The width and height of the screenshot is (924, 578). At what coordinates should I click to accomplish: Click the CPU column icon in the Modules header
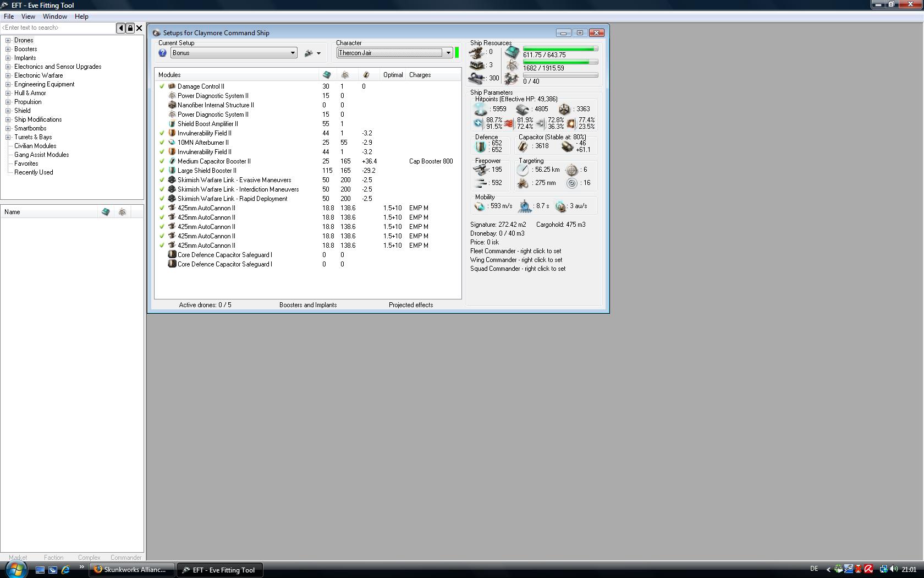point(327,75)
